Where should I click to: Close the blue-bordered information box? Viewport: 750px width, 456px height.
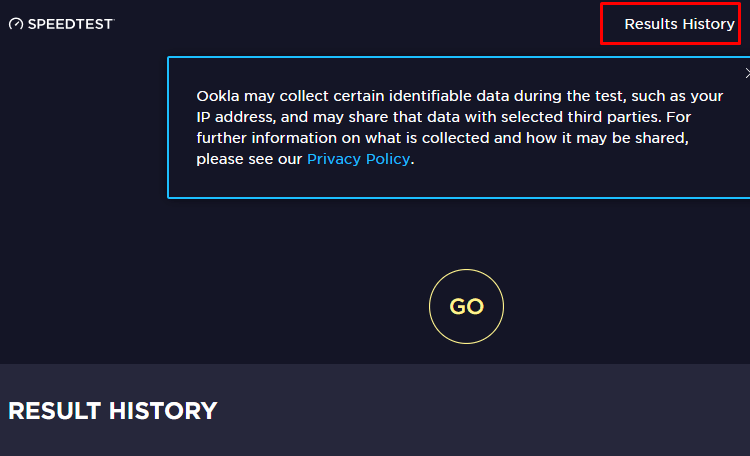(747, 73)
